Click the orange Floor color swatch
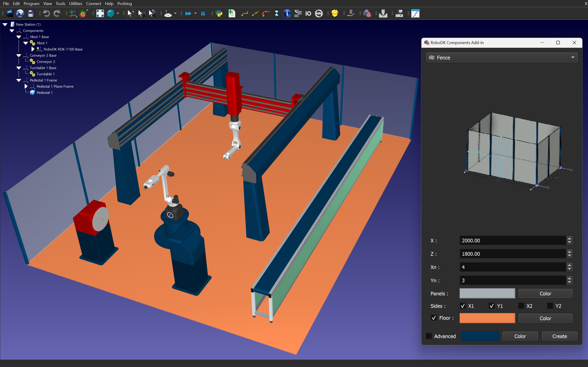588x367 pixels. pos(487,318)
